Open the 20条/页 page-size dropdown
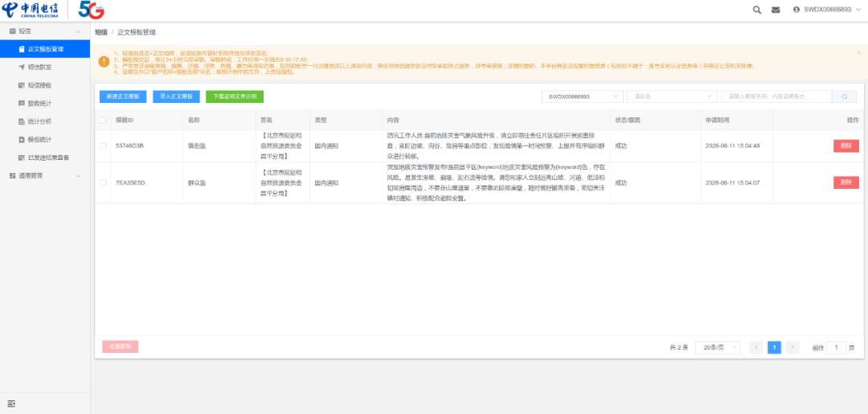The height and width of the screenshot is (414, 868). click(x=718, y=347)
